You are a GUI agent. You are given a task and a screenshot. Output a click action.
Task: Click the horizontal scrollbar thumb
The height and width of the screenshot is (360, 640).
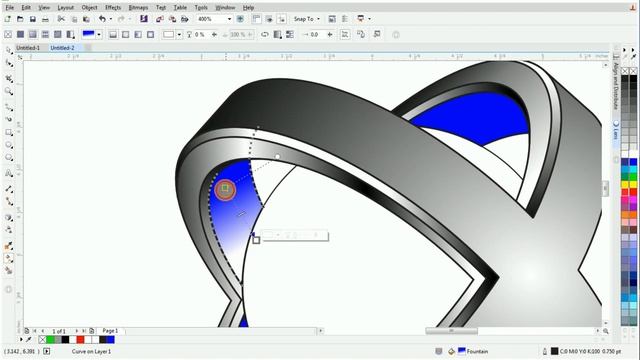[451, 331]
